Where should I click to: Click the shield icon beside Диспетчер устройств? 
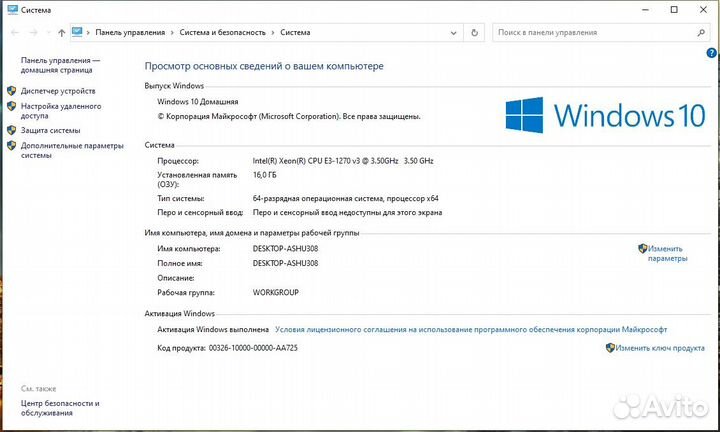(x=11, y=91)
